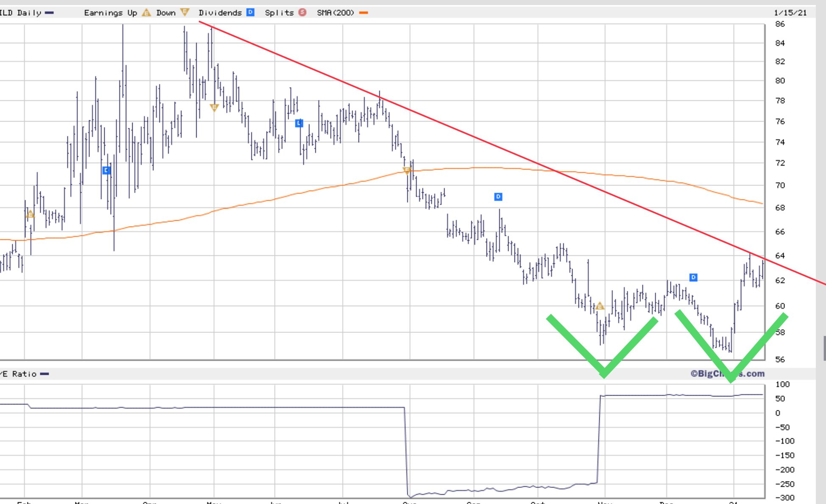The height and width of the screenshot is (504, 826).
Task: Click the leftmost dividend D marker on chart
Action: [x=106, y=170]
